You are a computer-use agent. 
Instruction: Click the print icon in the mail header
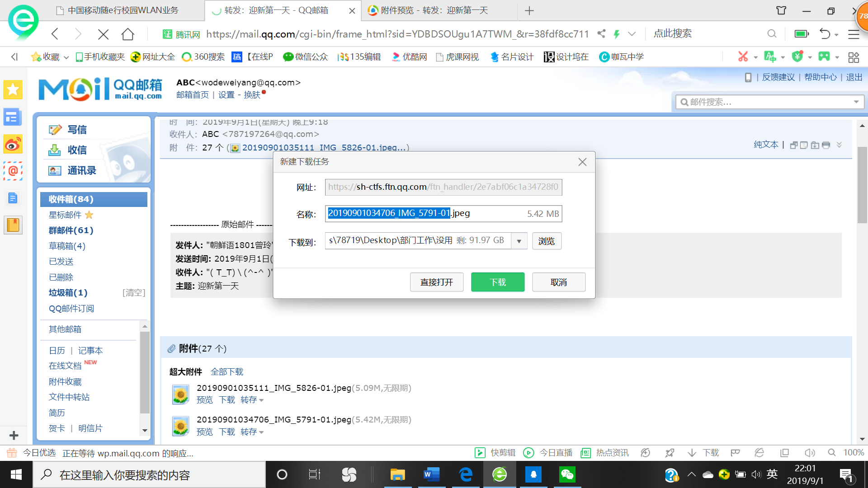tap(826, 145)
